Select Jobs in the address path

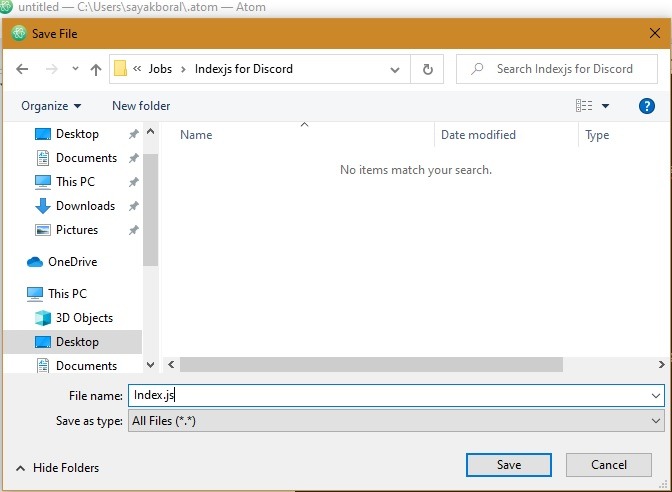160,69
